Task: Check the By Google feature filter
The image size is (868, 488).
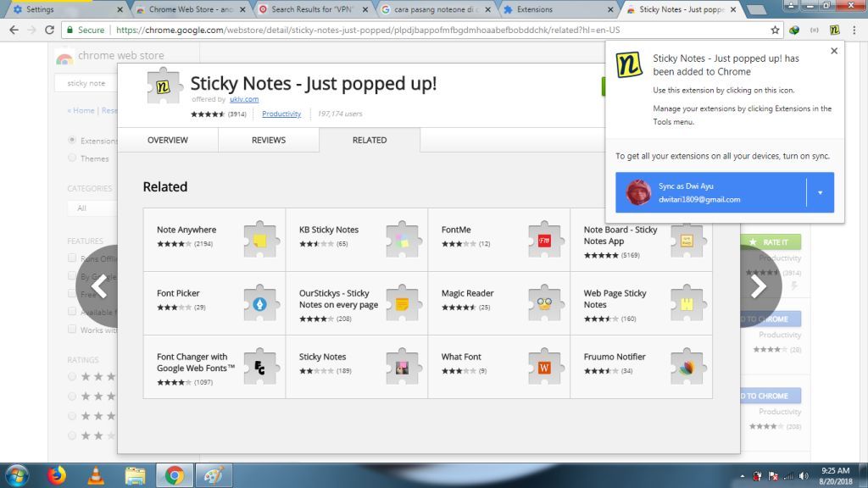Action: tap(72, 276)
